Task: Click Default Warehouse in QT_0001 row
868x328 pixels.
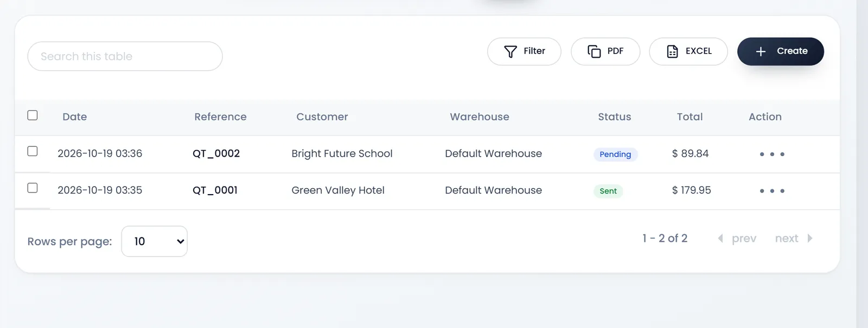Action: click(493, 190)
